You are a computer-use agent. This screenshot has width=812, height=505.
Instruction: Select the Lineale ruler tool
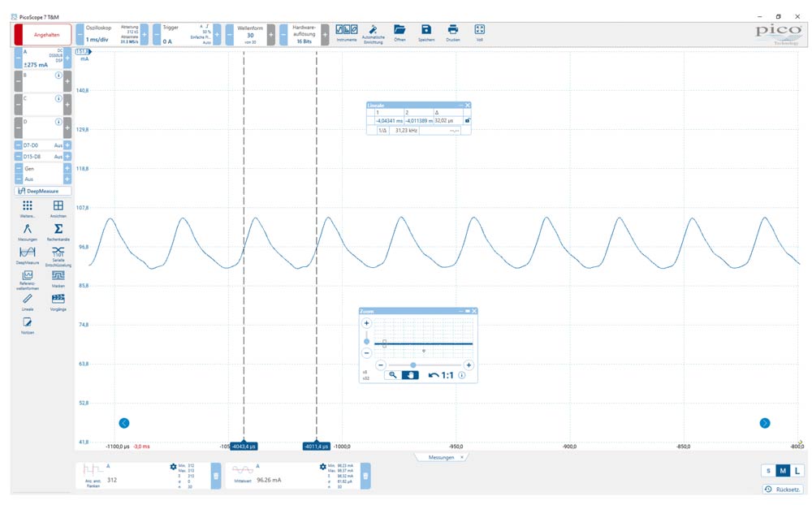[28, 300]
